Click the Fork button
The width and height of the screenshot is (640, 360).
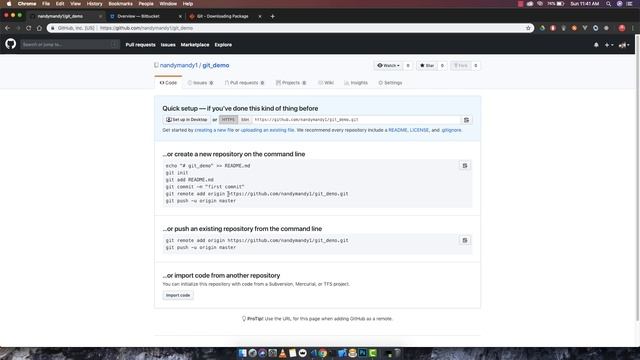461,66
